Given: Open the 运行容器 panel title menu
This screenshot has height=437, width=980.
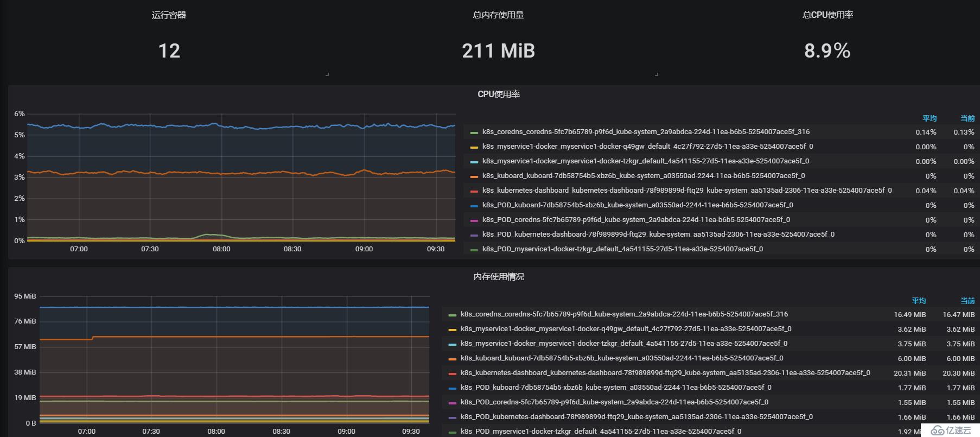Looking at the screenshot, I should pyautogui.click(x=169, y=15).
